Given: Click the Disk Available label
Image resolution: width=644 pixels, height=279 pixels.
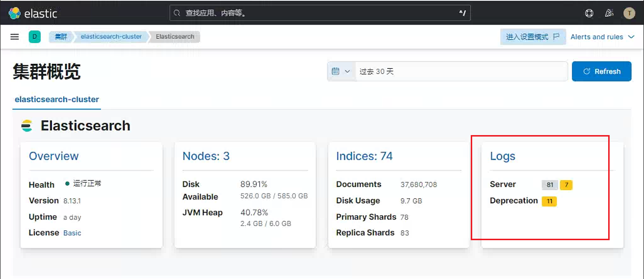Looking at the screenshot, I should (x=200, y=191).
